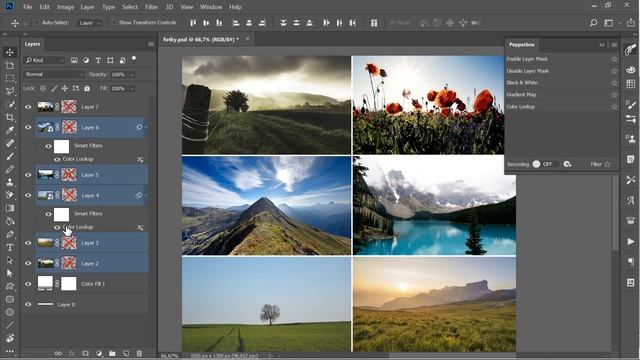Select the Quick Selection tool
640x360 pixels.
[x=10, y=104]
